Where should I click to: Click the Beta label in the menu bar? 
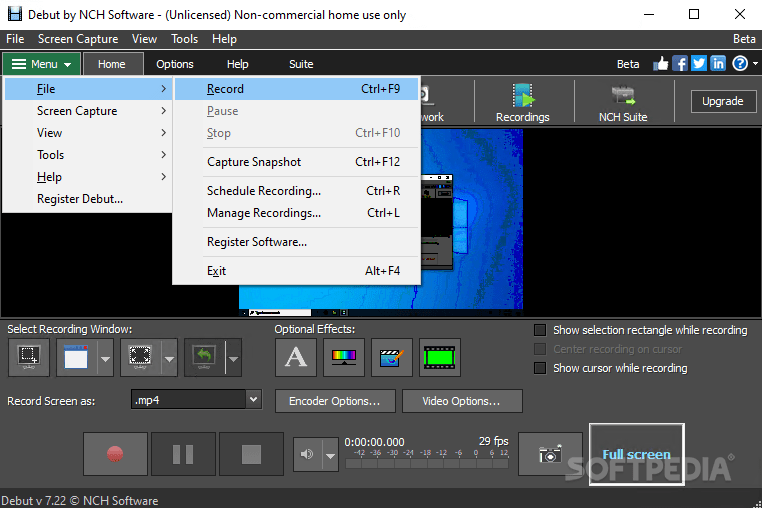[744, 39]
